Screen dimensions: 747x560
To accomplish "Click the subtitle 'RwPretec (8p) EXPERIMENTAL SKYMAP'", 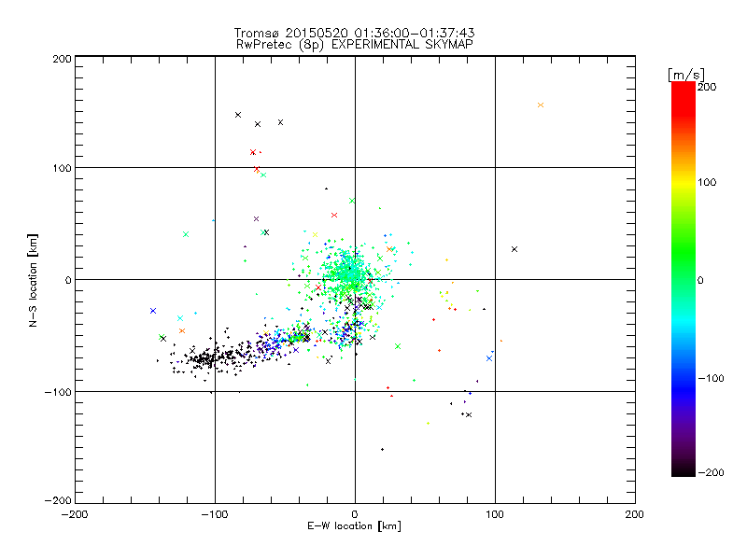I will point(354,45).
